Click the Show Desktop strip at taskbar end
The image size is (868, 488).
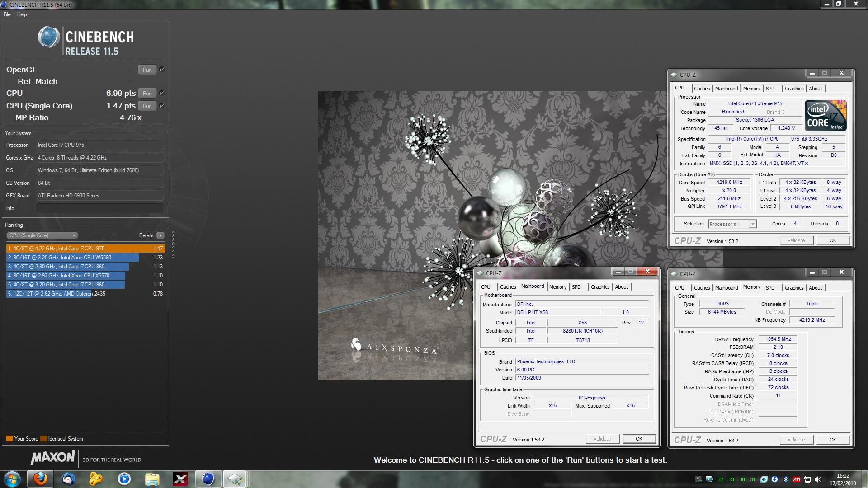(x=863, y=479)
